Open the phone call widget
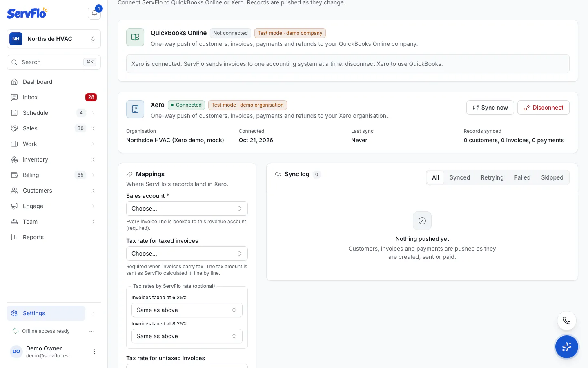Image resolution: width=588 pixels, height=368 pixels. coord(567,321)
